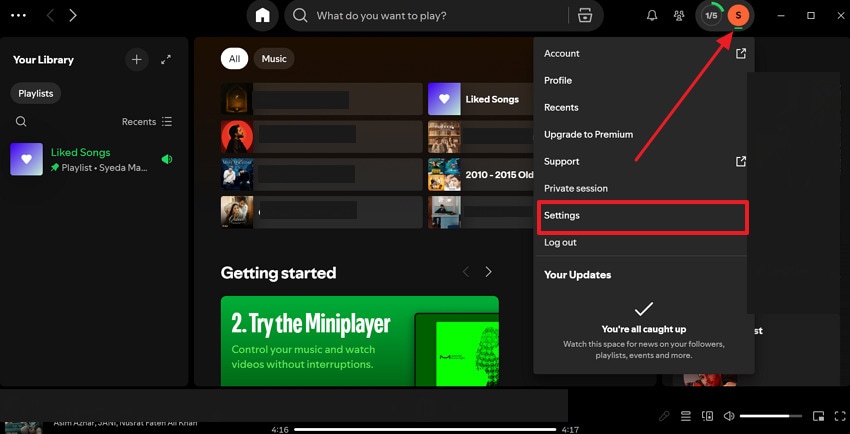Open Account in the profile menu
This screenshot has width=850, height=434.
tap(643, 54)
